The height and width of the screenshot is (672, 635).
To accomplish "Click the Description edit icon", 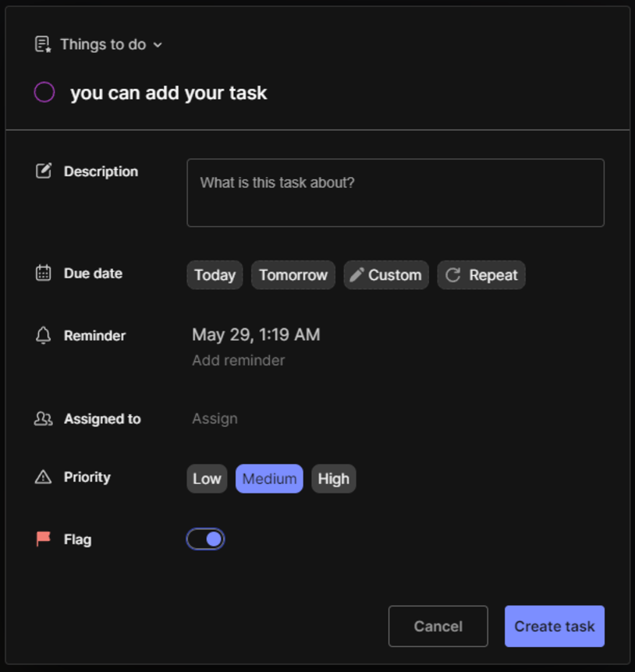I will coord(44,171).
